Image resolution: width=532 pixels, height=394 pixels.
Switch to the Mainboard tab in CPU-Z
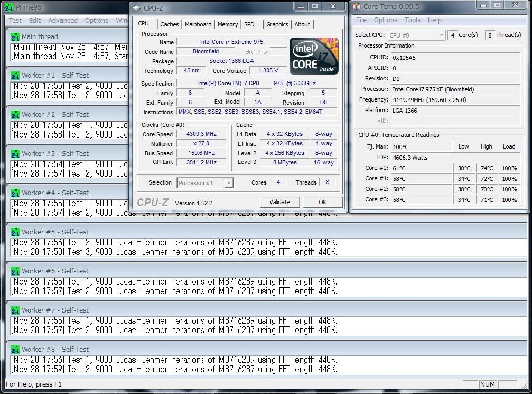198,24
